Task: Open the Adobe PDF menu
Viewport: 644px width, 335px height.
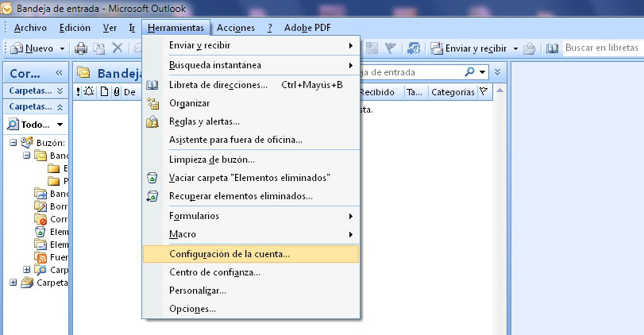Action: (307, 28)
